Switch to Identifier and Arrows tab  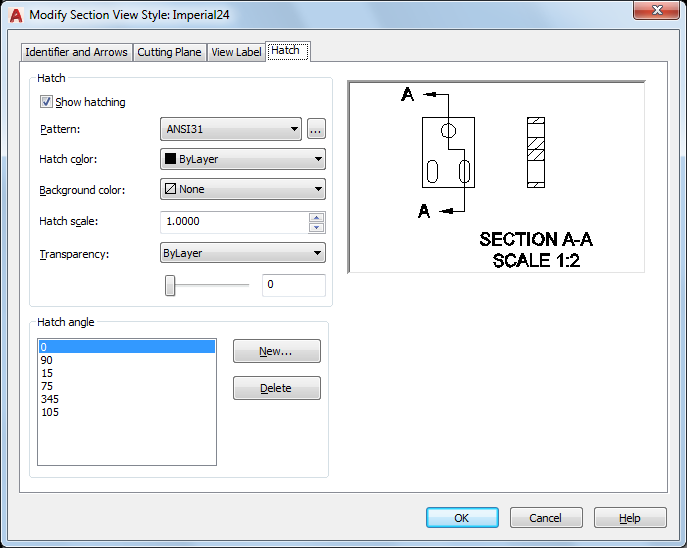pyautogui.click(x=76, y=52)
